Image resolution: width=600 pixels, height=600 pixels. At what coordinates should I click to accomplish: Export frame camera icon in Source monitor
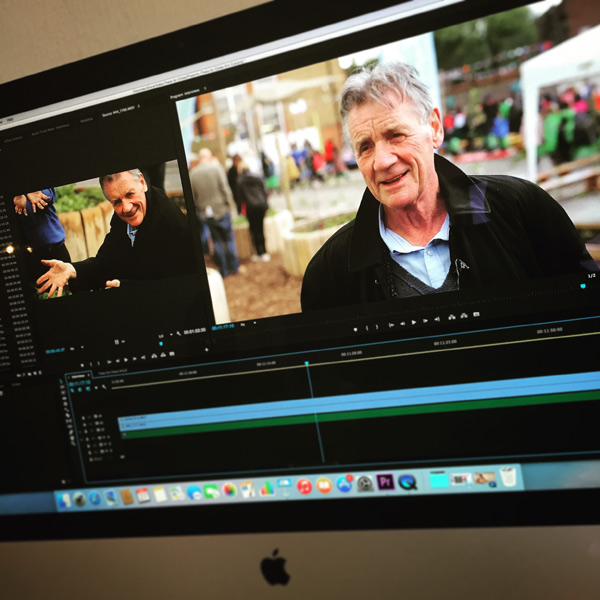pyautogui.click(x=172, y=354)
